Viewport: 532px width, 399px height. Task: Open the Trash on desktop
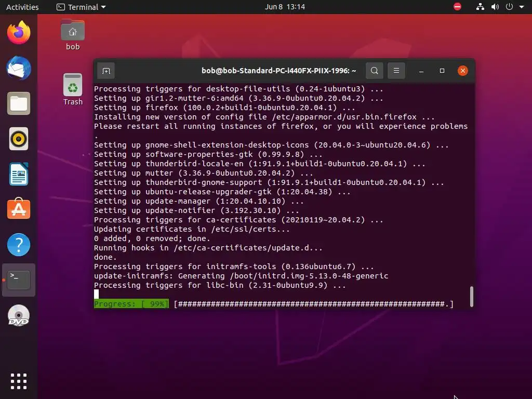click(73, 89)
